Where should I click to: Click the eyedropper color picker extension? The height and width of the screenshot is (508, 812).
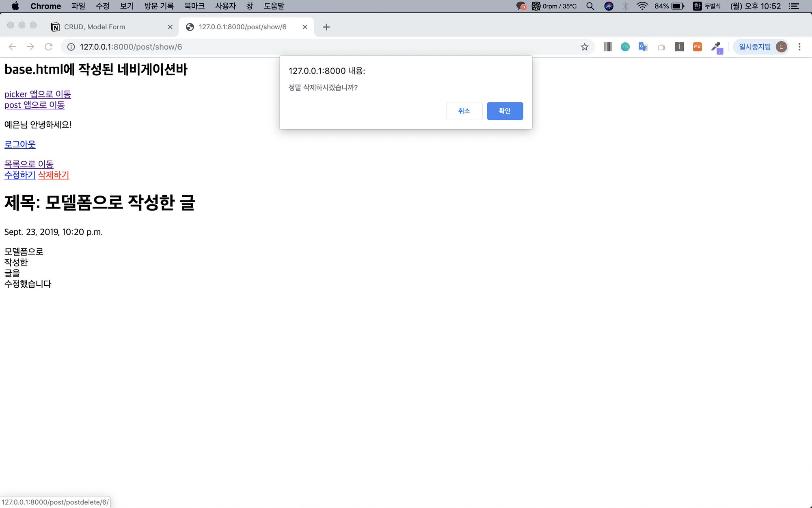point(717,47)
